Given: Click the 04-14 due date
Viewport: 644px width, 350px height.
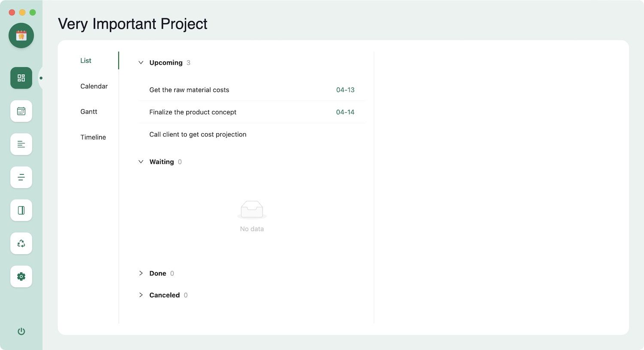Looking at the screenshot, I should (x=345, y=112).
